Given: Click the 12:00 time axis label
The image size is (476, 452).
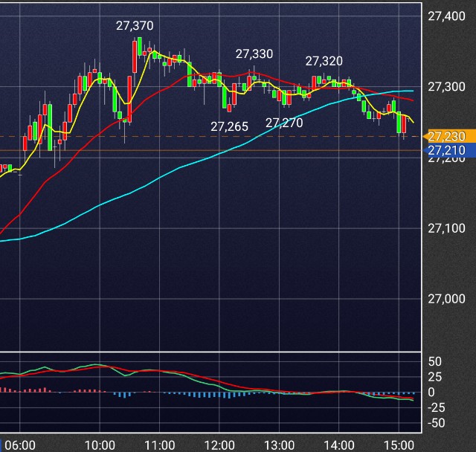Looking at the screenshot, I should pos(219,445).
